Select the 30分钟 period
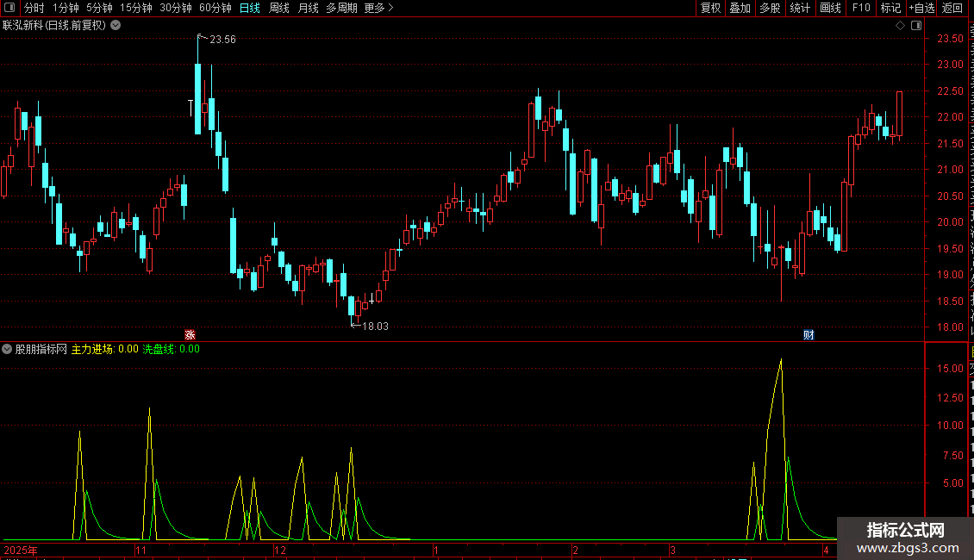This screenshot has width=974, height=560. point(176,8)
